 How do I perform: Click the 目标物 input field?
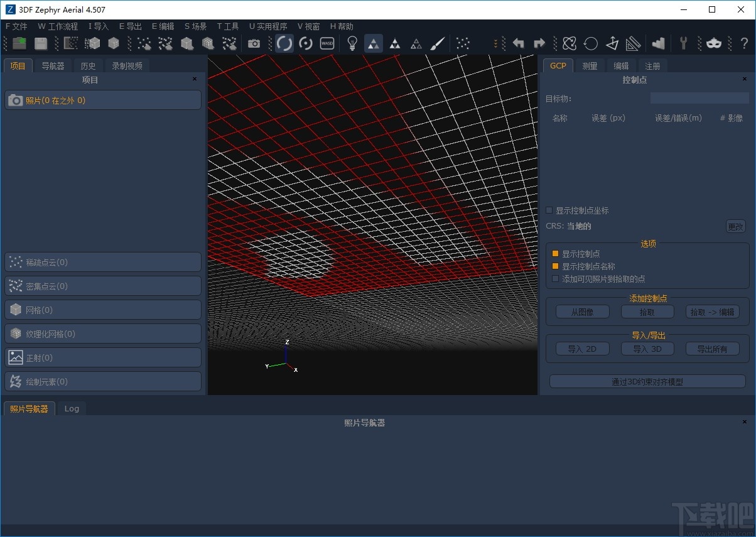tap(699, 97)
